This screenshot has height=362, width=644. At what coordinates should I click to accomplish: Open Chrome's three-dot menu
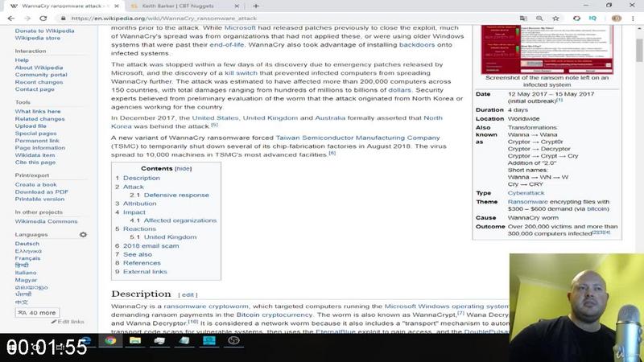[633, 19]
